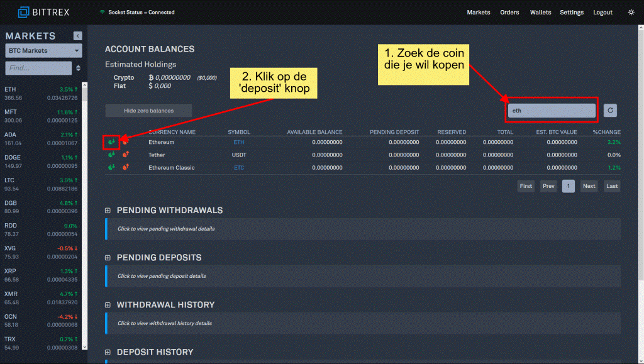Open the Markets menu
Viewport: 644px width, 364px height.
tap(479, 13)
